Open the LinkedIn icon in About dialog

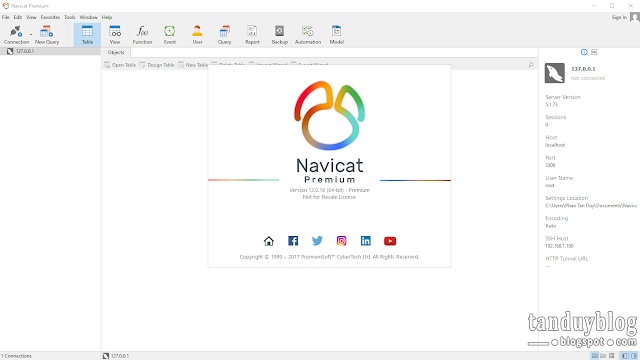366,241
